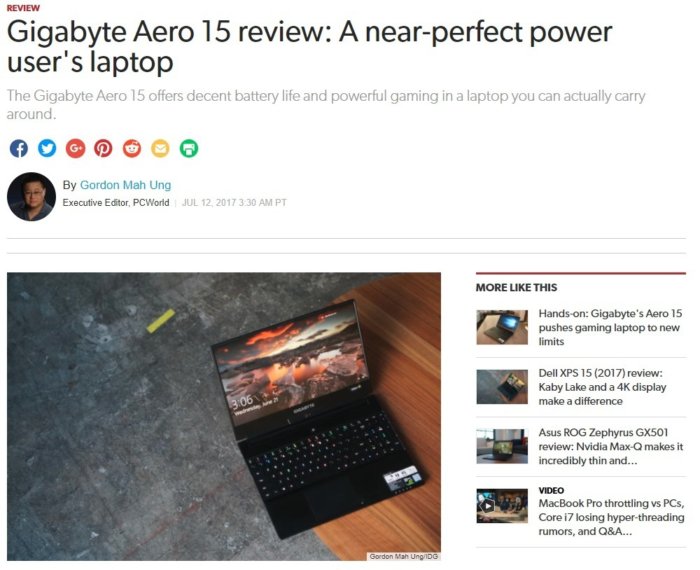Click the author's profile photo

(31, 197)
